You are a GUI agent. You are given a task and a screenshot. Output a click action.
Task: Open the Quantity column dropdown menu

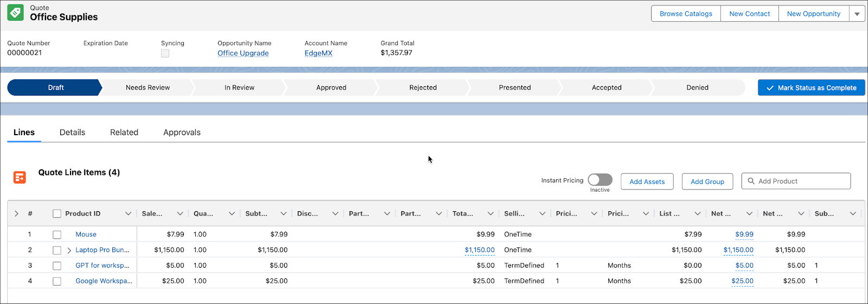[232, 214]
